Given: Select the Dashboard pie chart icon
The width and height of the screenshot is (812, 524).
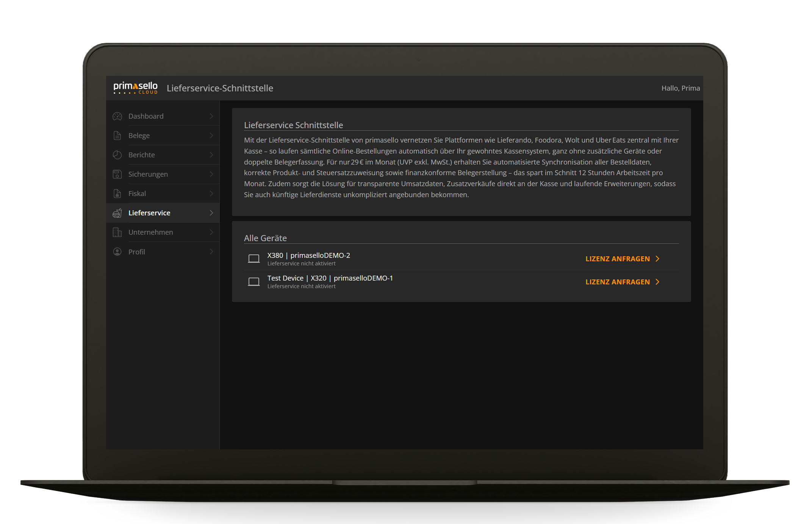Looking at the screenshot, I should 117,116.
